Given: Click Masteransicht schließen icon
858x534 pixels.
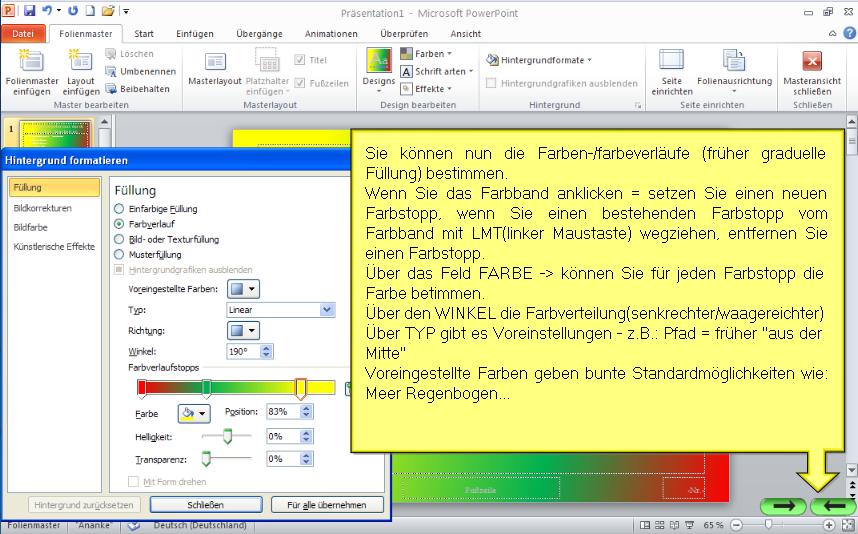Looking at the screenshot, I should (812, 62).
